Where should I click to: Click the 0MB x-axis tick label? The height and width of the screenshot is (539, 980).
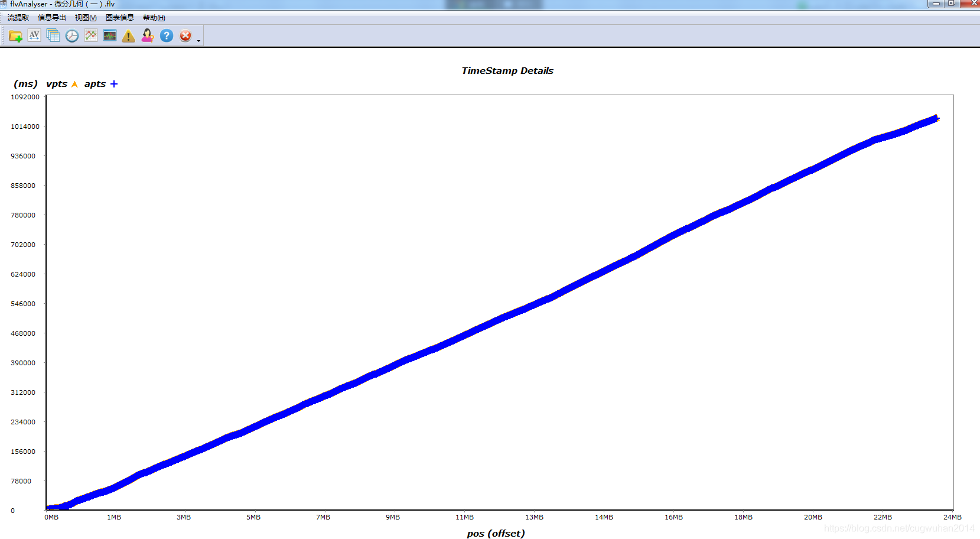(51, 517)
